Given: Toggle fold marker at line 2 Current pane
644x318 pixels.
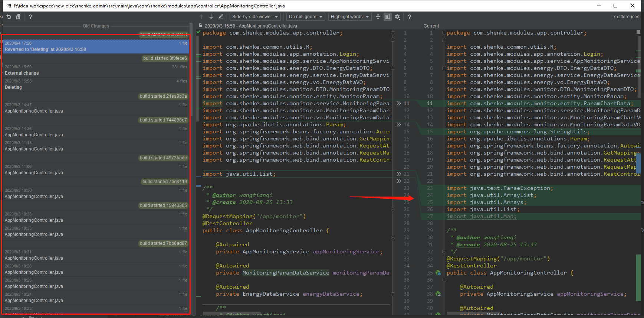Looking at the screenshot, I should click(x=444, y=40).
